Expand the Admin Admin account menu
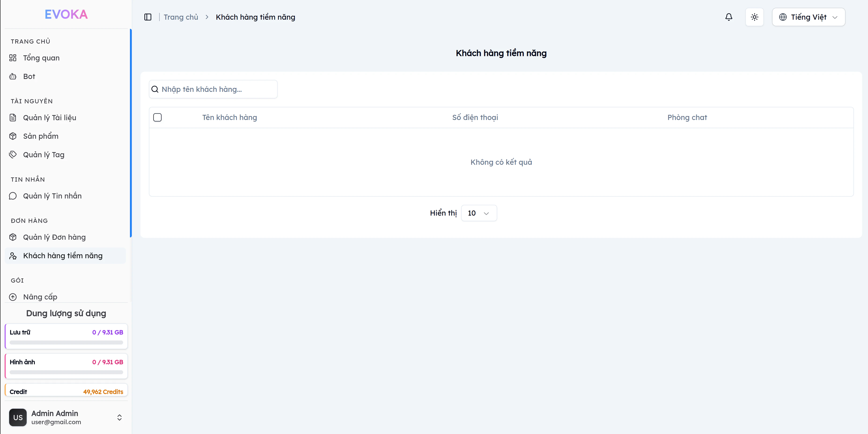This screenshot has height=434, width=868. 119,417
